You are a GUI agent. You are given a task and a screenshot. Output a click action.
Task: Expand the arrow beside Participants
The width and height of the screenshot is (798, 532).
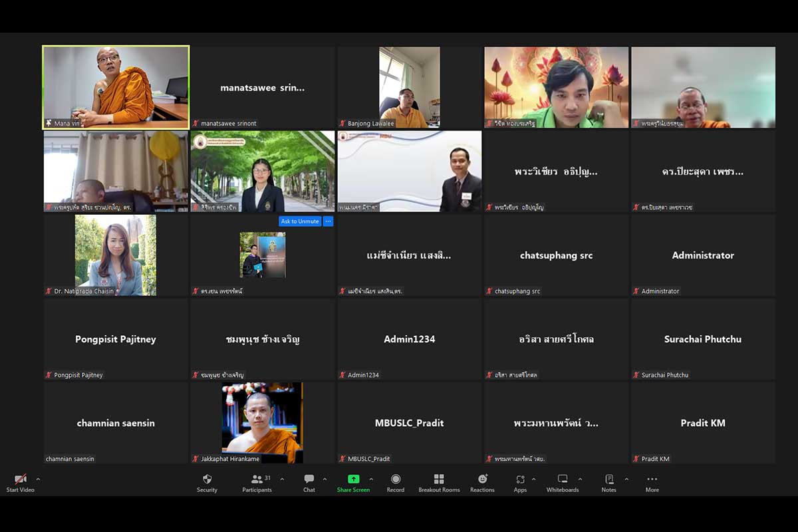(282, 479)
